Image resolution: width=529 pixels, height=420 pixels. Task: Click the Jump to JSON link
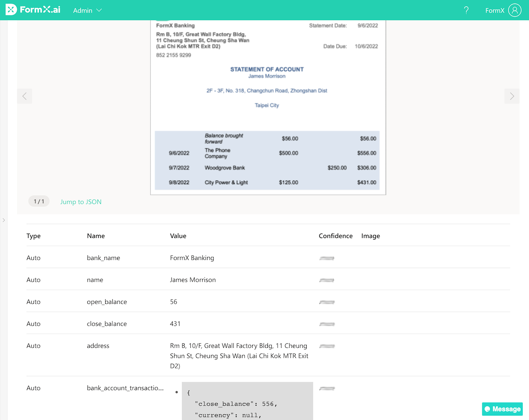(x=81, y=202)
